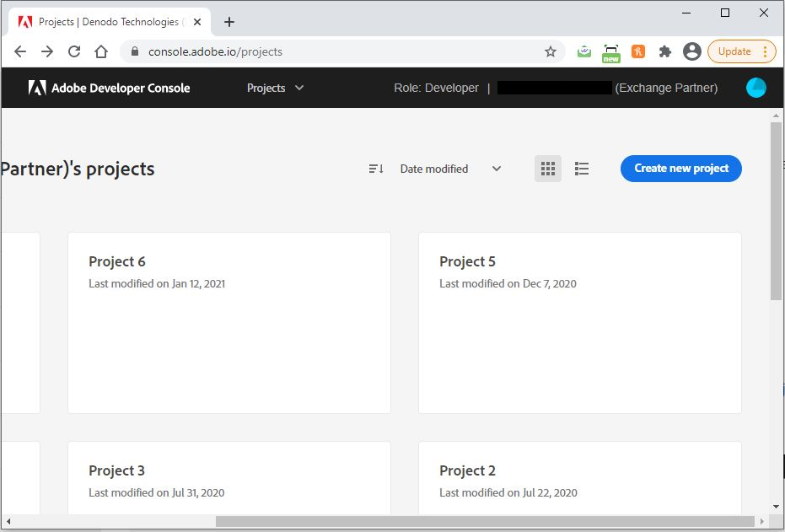785x532 pixels.
Task: Switch to list view
Action: coord(581,169)
